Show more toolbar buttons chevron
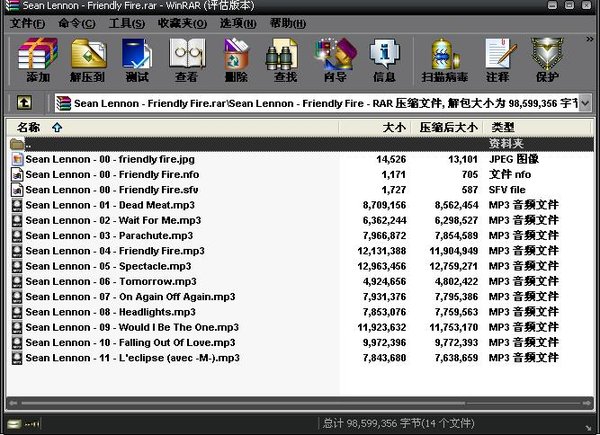Screen dimensions: 600x435 click(590, 39)
